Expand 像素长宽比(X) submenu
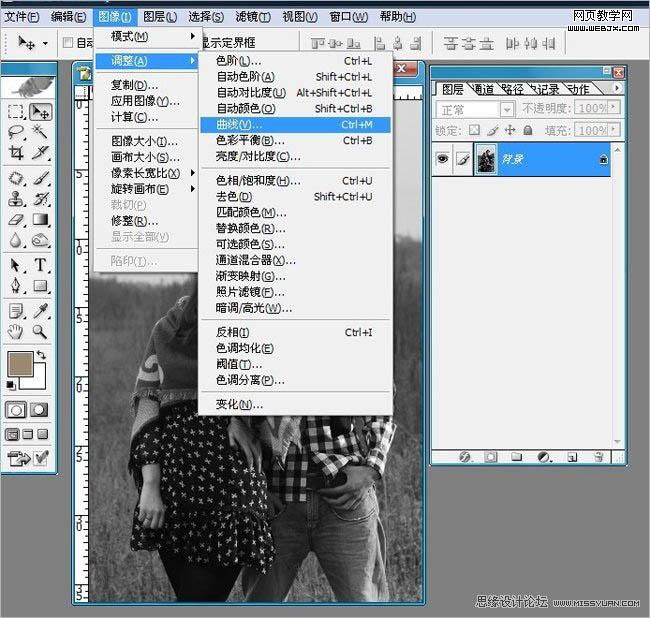Screen dimensions: 650x618 coord(148,173)
